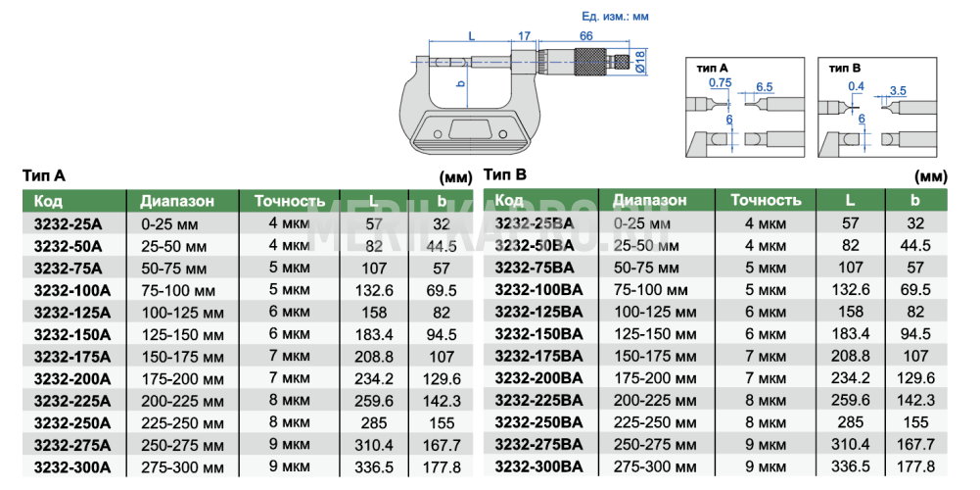The height and width of the screenshot is (490, 980).
Task: Click range '75-100 мм' in 3232-100A row
Action: point(179,291)
